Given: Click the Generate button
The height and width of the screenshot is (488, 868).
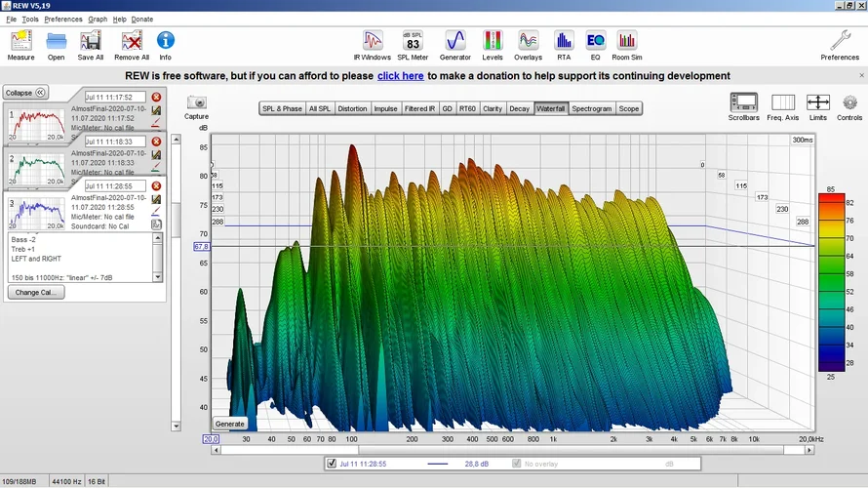Looking at the screenshot, I should [x=230, y=424].
